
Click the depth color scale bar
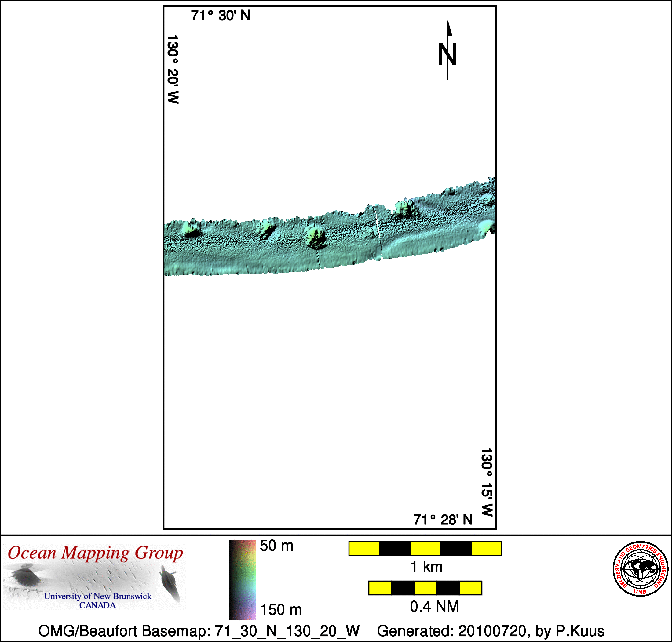click(x=242, y=580)
